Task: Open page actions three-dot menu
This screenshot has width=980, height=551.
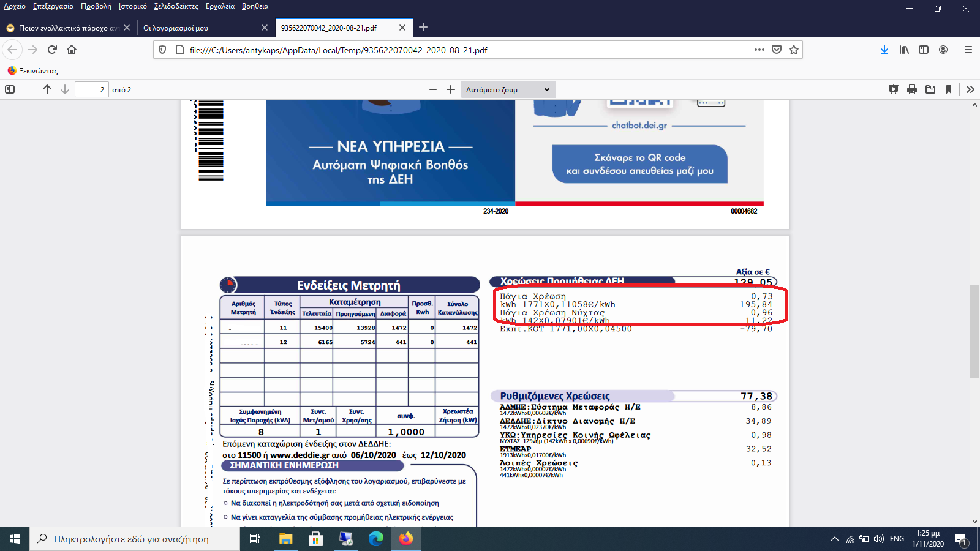Action: click(759, 50)
